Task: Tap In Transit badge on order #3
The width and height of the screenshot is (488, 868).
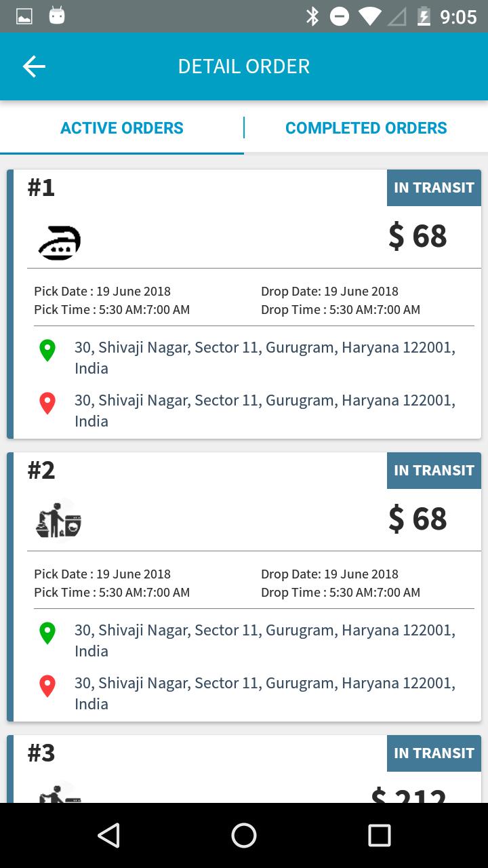Action: tap(434, 753)
